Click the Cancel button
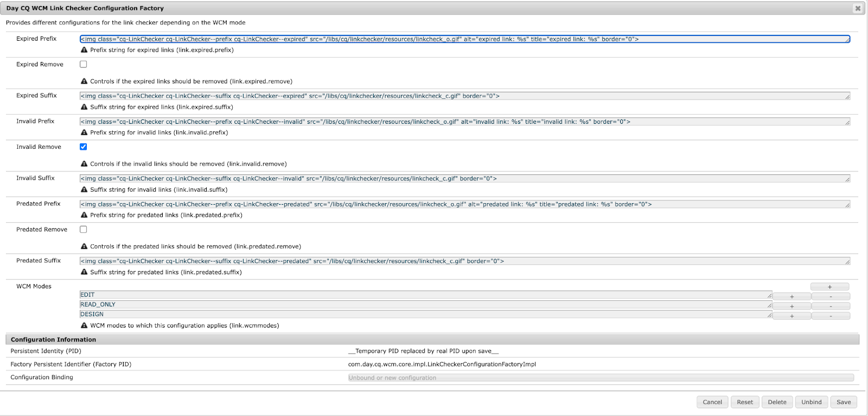The width and height of the screenshot is (868, 416). [x=712, y=402]
